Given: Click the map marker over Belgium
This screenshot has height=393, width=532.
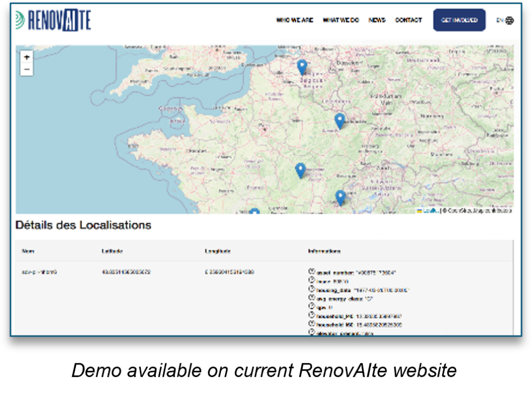Looking at the screenshot, I should point(302,66).
